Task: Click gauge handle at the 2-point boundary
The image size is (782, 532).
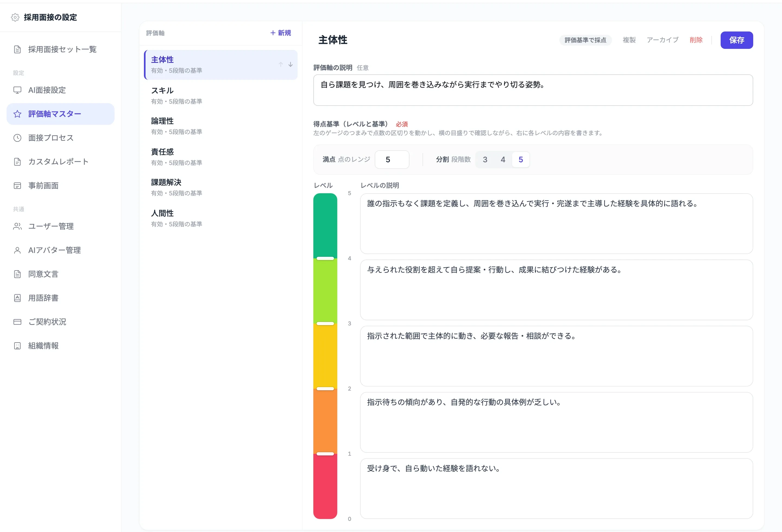Action: (325, 389)
